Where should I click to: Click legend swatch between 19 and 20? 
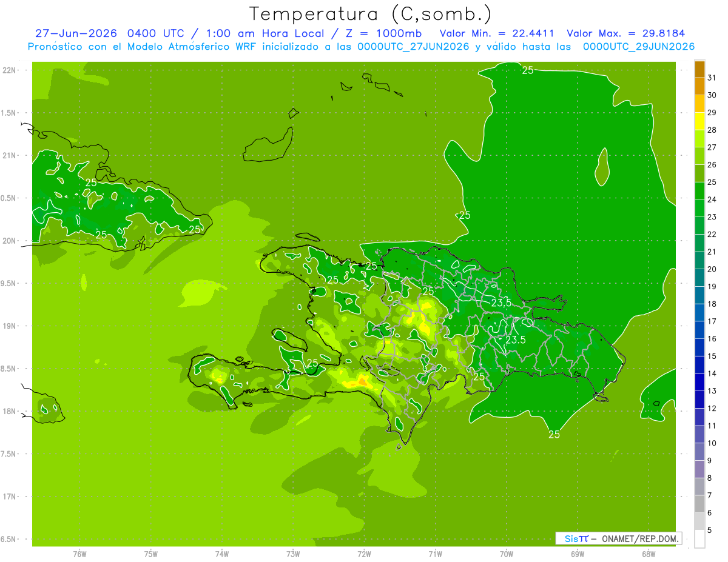pyautogui.click(x=699, y=278)
